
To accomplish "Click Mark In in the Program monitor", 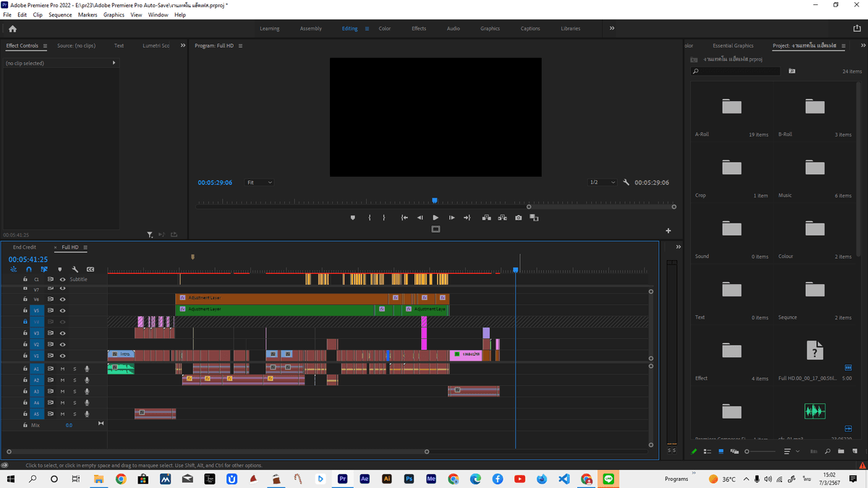I will (369, 218).
